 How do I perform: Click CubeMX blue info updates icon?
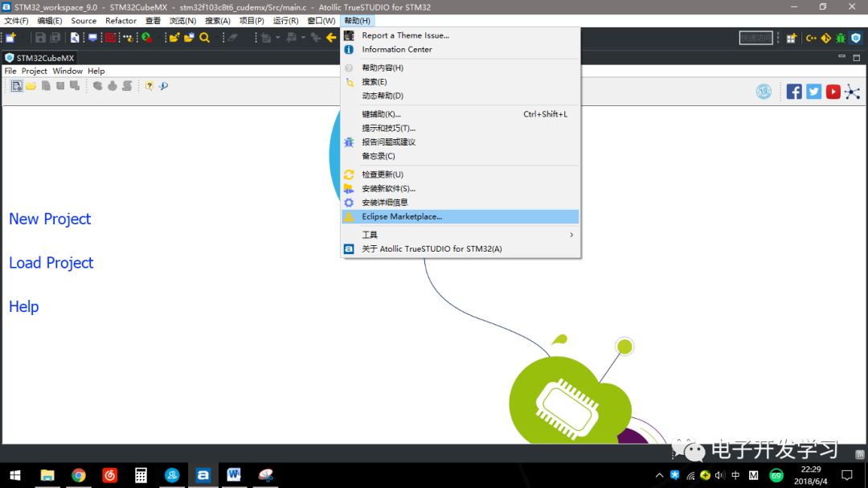(163, 86)
